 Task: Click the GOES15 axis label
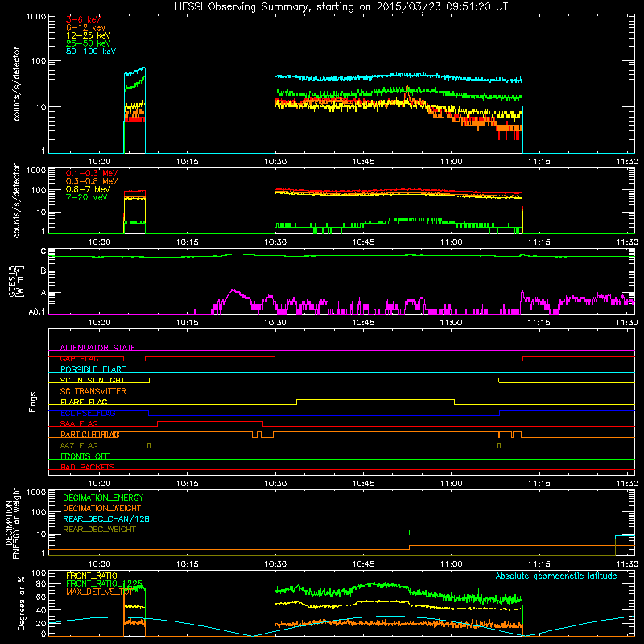pyautogui.click(x=15, y=281)
